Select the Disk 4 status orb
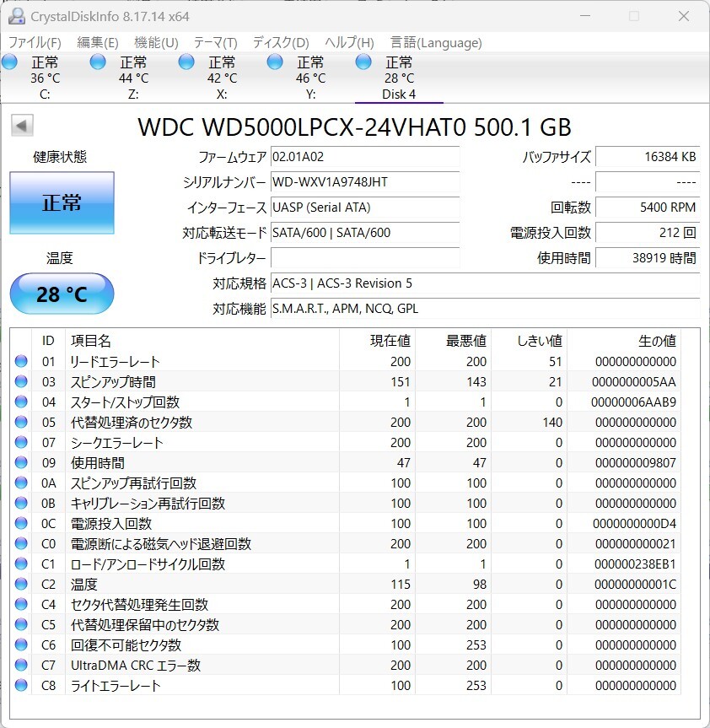Viewport: 710px width, 728px height. pyautogui.click(x=363, y=62)
